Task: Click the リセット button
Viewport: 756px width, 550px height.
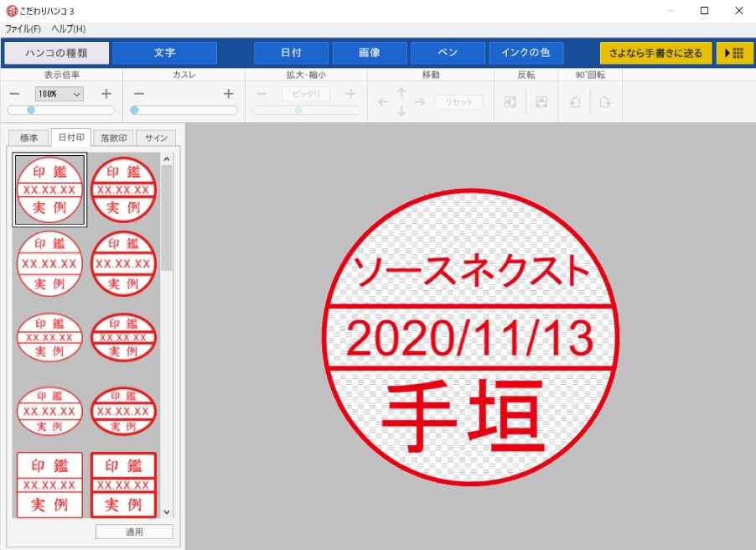Action: tap(458, 101)
